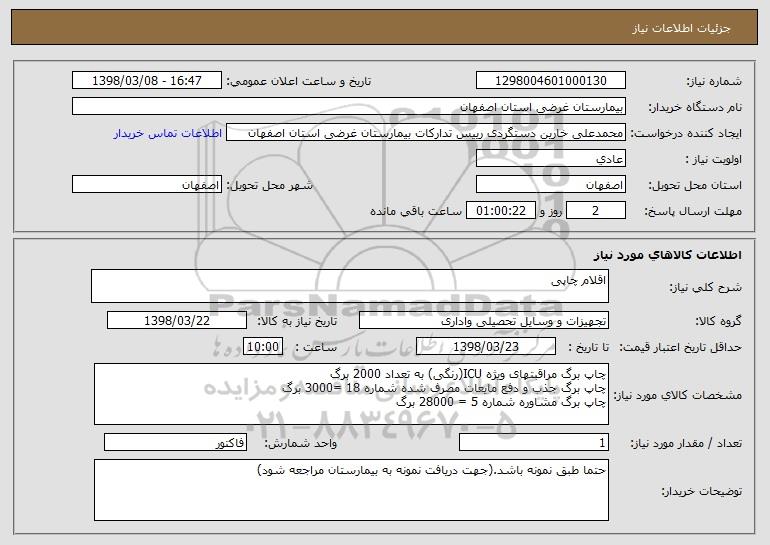Image resolution: width=770 pixels, height=545 pixels.
Task: Select the section heading اطلاعات کالاهای مورد نیاز
Action: pos(667,255)
